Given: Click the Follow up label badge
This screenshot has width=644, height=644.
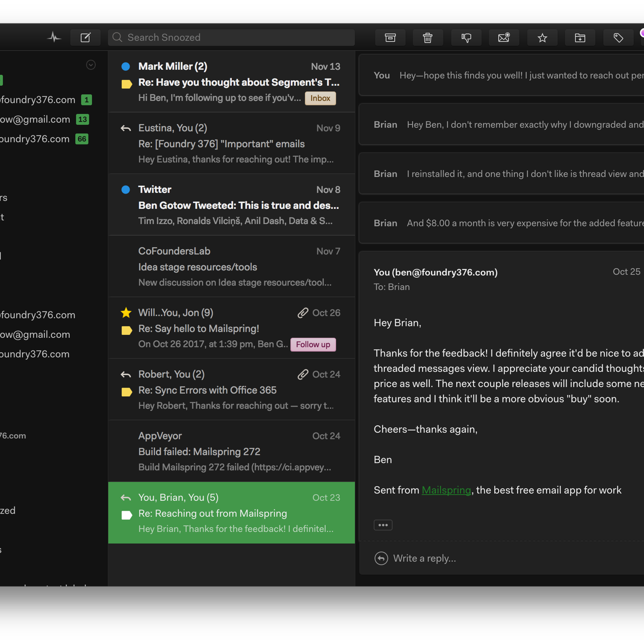Looking at the screenshot, I should [313, 345].
